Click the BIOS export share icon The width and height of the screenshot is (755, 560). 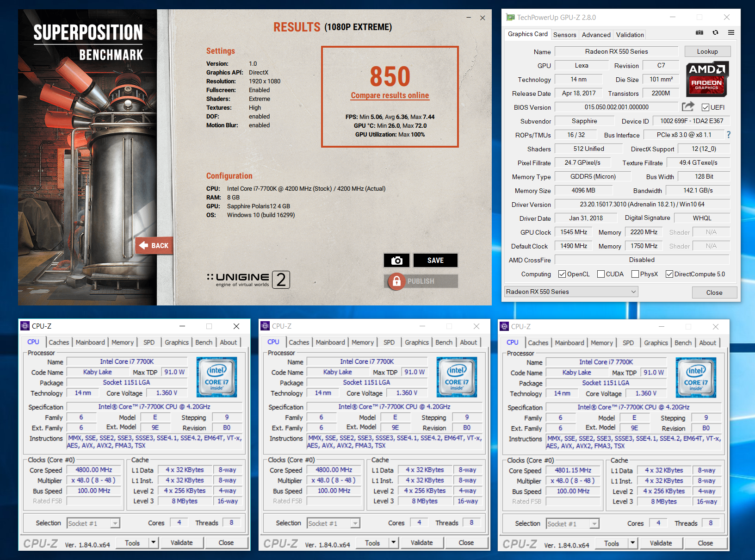(688, 107)
